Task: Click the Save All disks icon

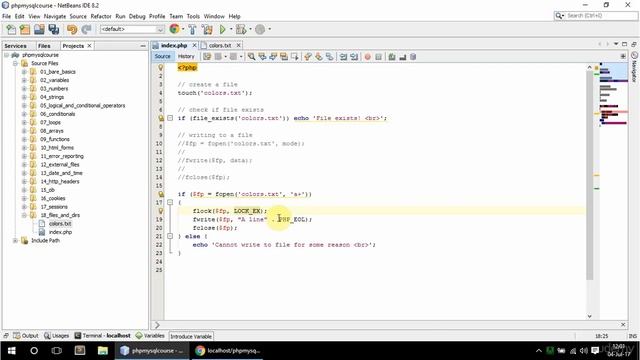Action: point(53,29)
